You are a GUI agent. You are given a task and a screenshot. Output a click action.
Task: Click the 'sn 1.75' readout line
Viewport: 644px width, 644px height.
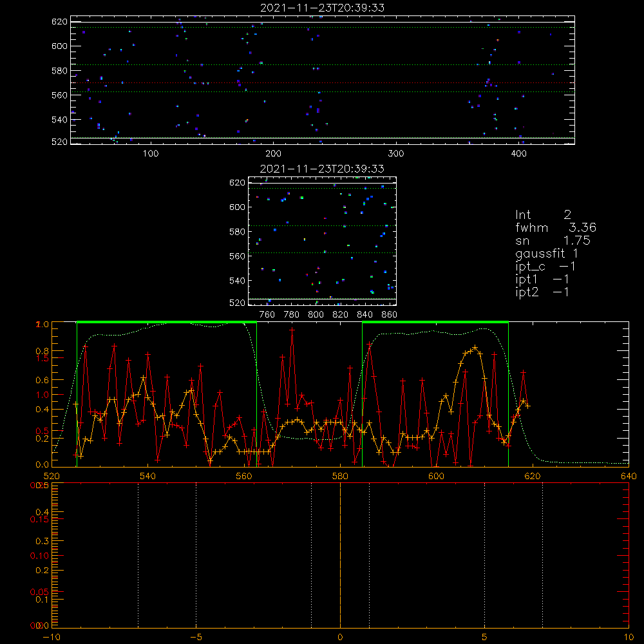[553, 241]
